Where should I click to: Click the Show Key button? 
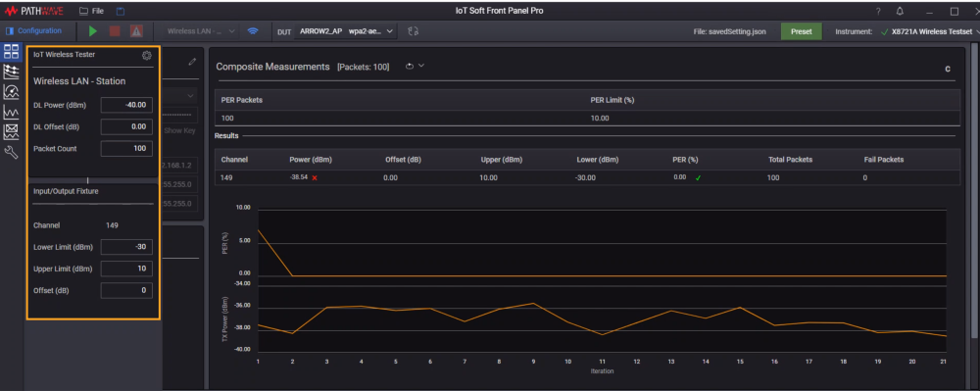pos(180,131)
